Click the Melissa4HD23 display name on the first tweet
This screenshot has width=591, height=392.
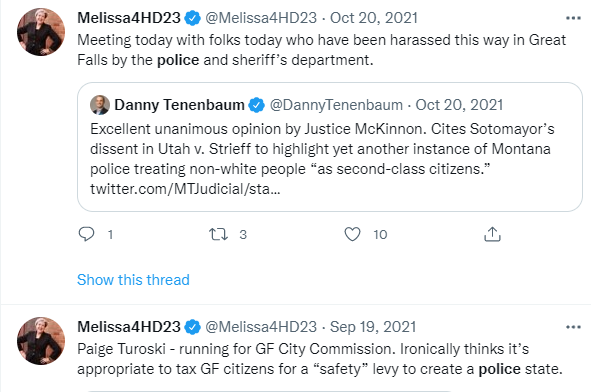click(129, 18)
